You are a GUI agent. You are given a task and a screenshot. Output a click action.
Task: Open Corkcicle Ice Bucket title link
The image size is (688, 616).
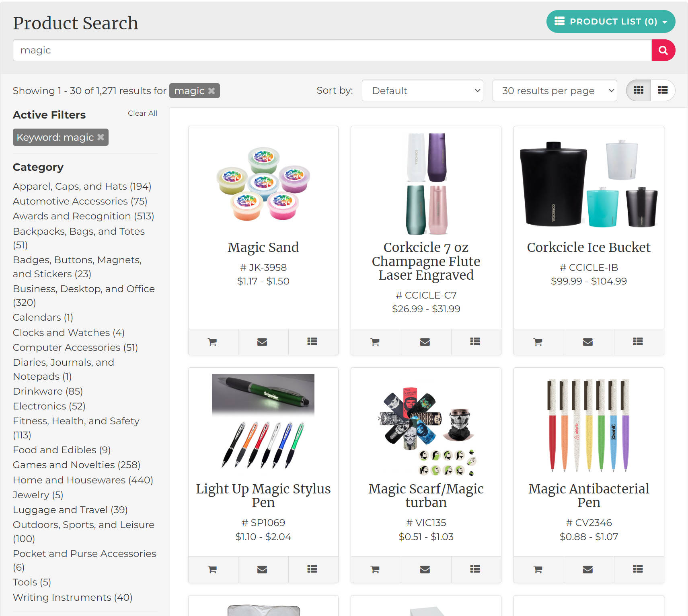(589, 247)
